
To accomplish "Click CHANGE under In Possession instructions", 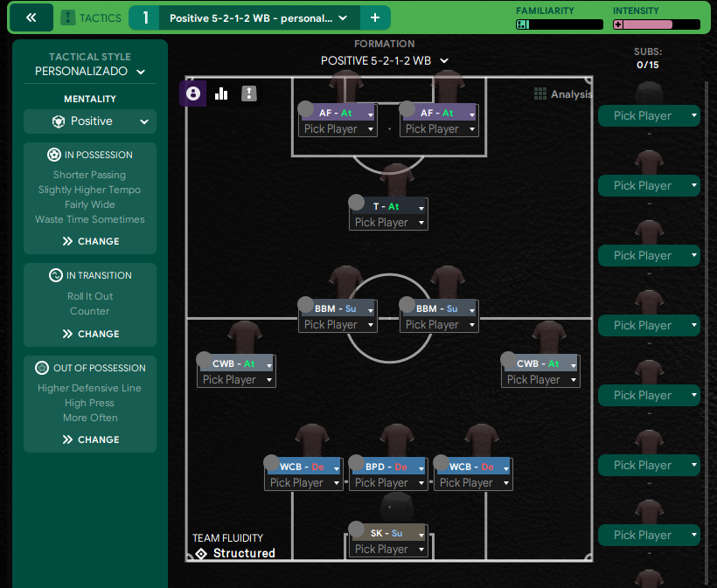I will pos(89,241).
